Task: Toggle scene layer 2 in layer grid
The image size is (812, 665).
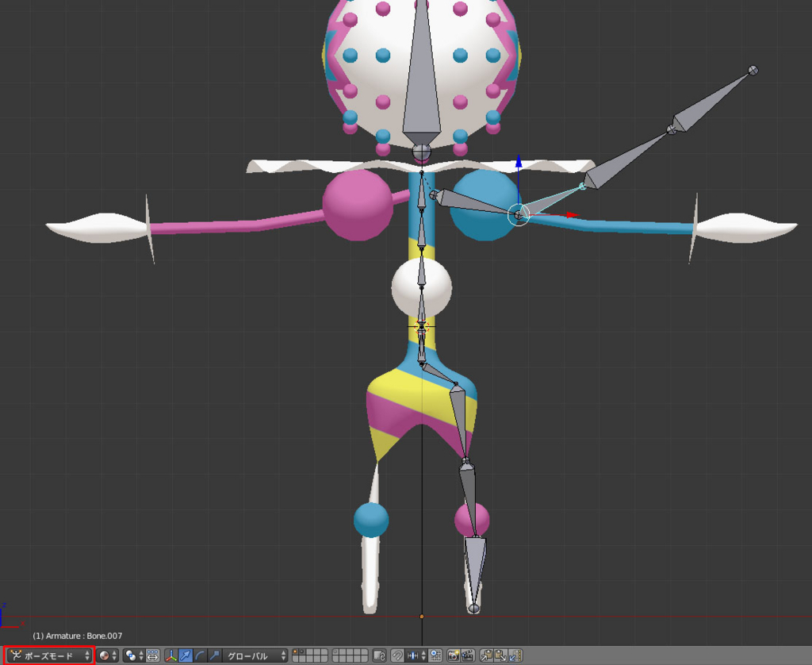Action: [x=302, y=652]
